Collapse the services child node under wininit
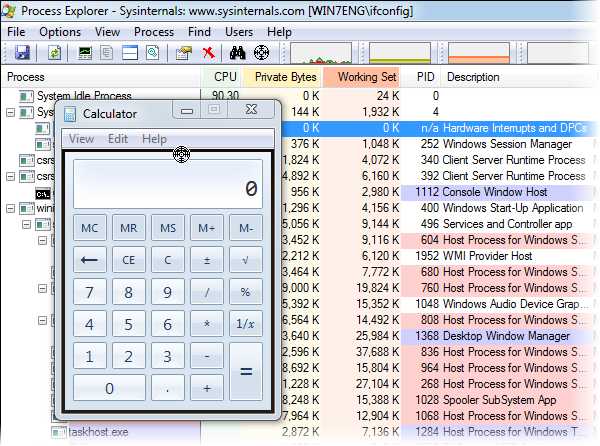Screen dimensions: 600x446 point(26,224)
